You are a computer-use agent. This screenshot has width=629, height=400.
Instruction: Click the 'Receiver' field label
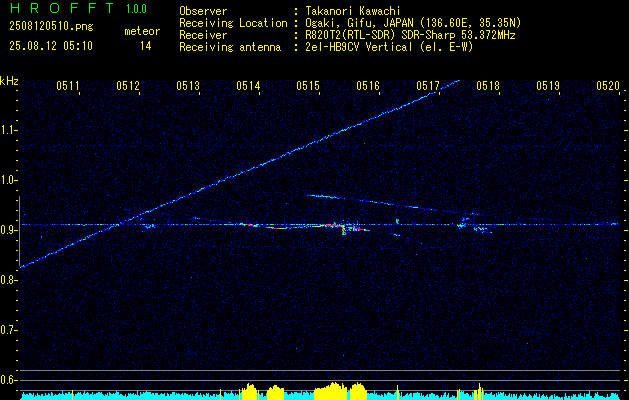203,35
